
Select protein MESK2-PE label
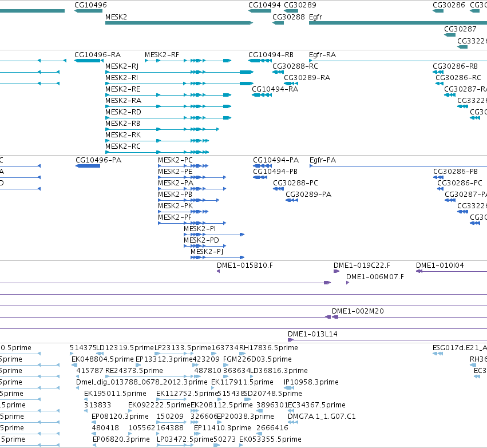175,172
